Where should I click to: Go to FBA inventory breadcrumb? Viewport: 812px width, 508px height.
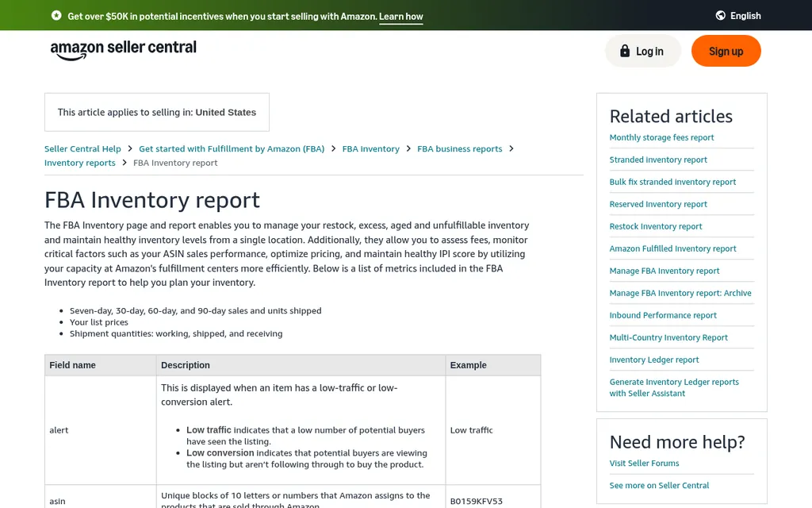[x=371, y=148]
